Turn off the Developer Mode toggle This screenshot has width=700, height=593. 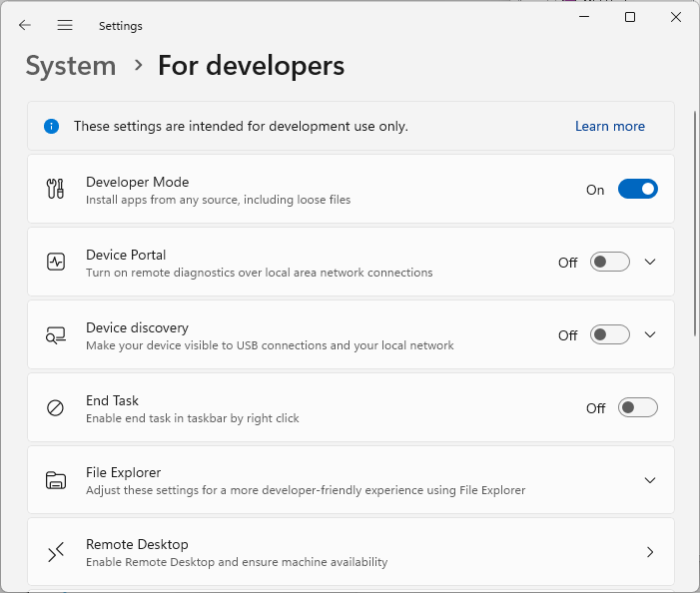point(637,189)
